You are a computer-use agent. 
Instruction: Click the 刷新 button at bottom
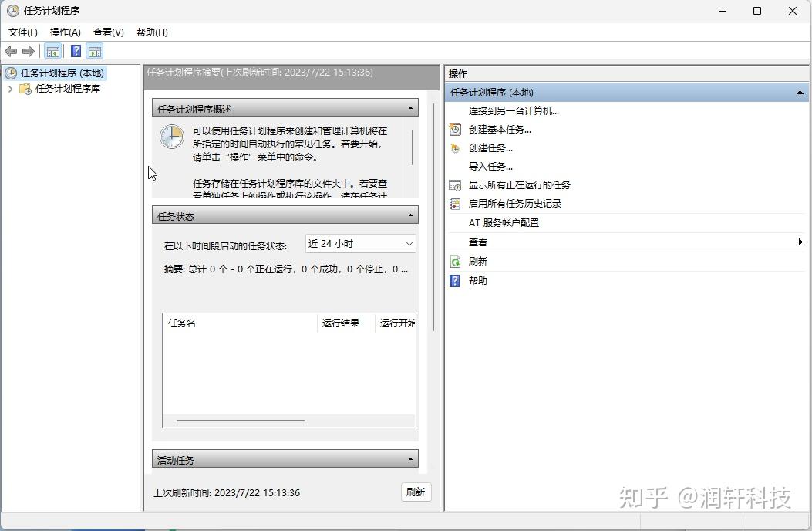click(415, 492)
